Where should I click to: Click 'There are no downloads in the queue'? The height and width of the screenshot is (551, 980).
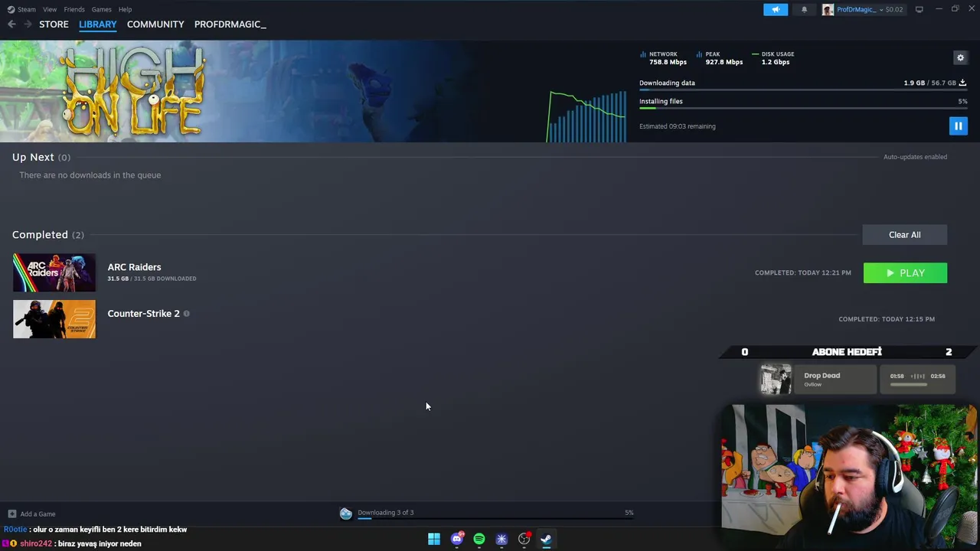(x=90, y=175)
